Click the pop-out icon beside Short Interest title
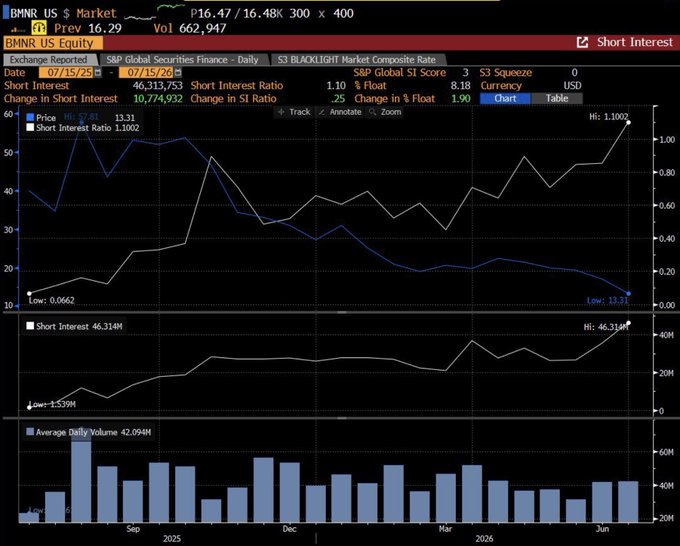The height and width of the screenshot is (546, 680). pos(582,43)
